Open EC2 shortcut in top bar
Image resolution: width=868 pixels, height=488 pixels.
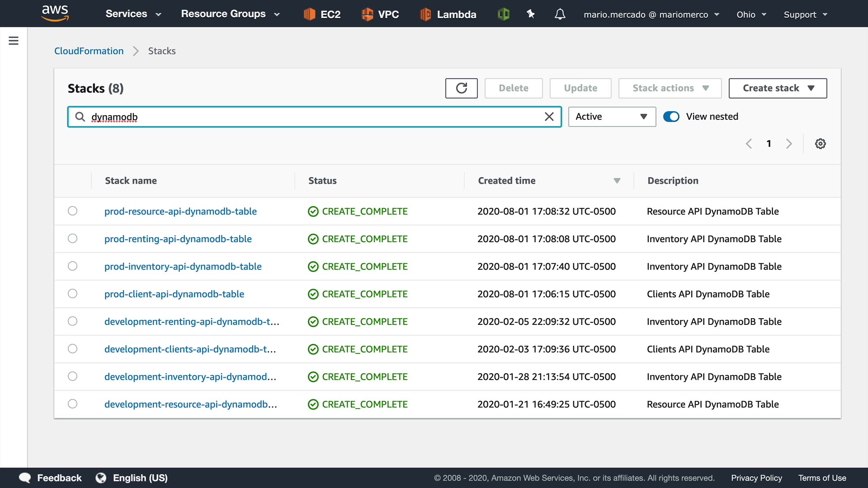pyautogui.click(x=322, y=14)
